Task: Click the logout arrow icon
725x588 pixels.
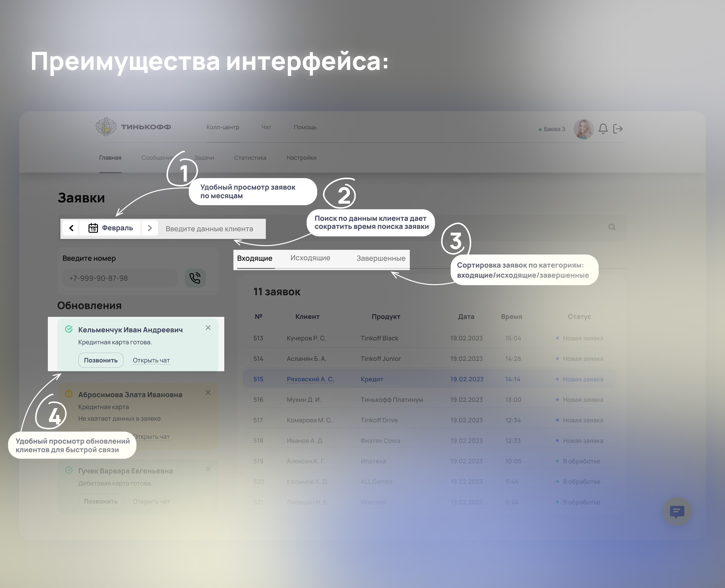Action: (618, 129)
